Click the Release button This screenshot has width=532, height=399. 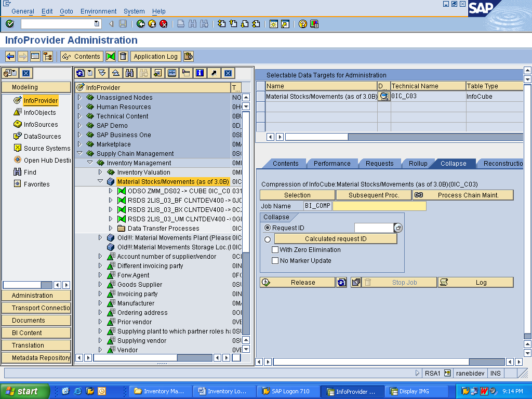298,282
